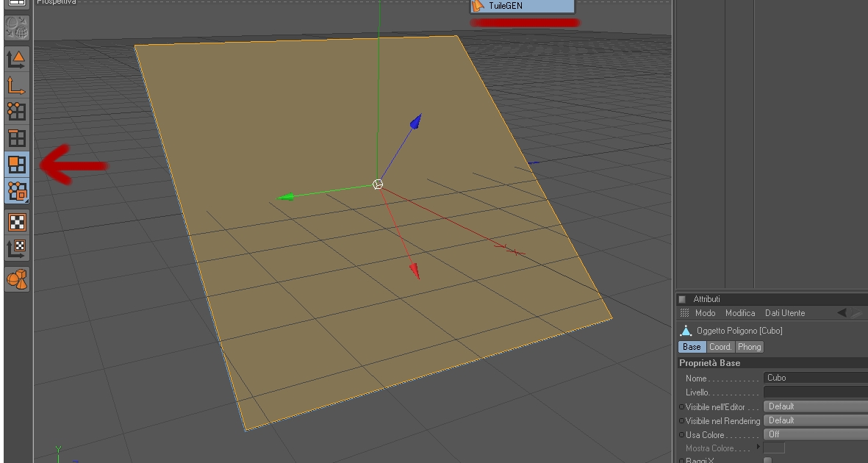Click the back arrow in Attributi panel
The image size is (868, 463).
point(842,313)
